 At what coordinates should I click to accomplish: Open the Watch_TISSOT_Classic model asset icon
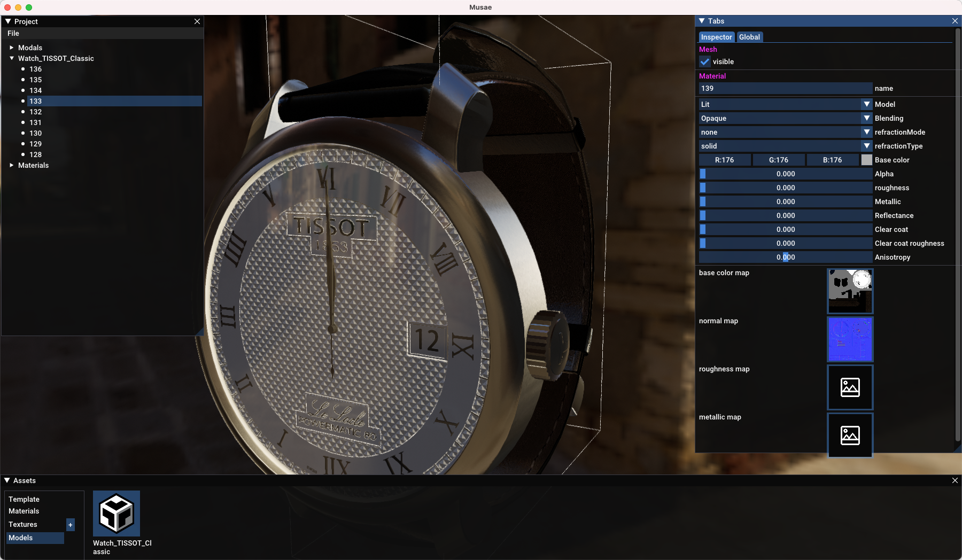pos(117,514)
